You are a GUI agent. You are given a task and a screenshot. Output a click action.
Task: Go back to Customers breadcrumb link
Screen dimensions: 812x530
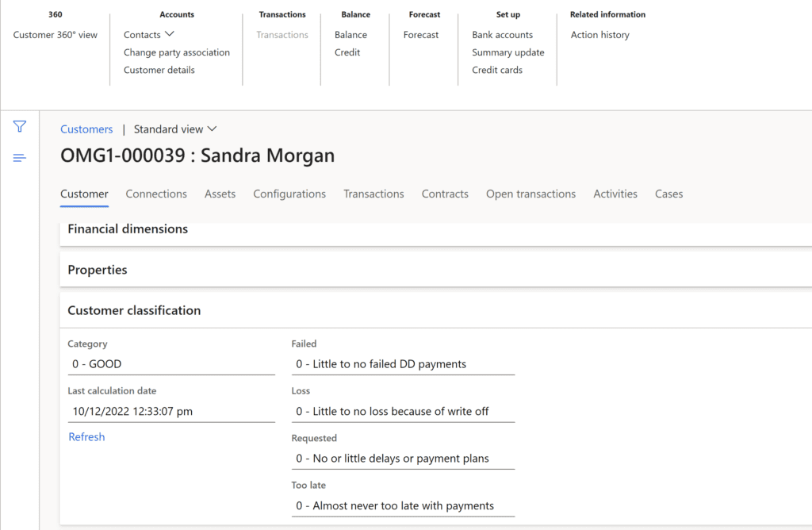(86, 129)
